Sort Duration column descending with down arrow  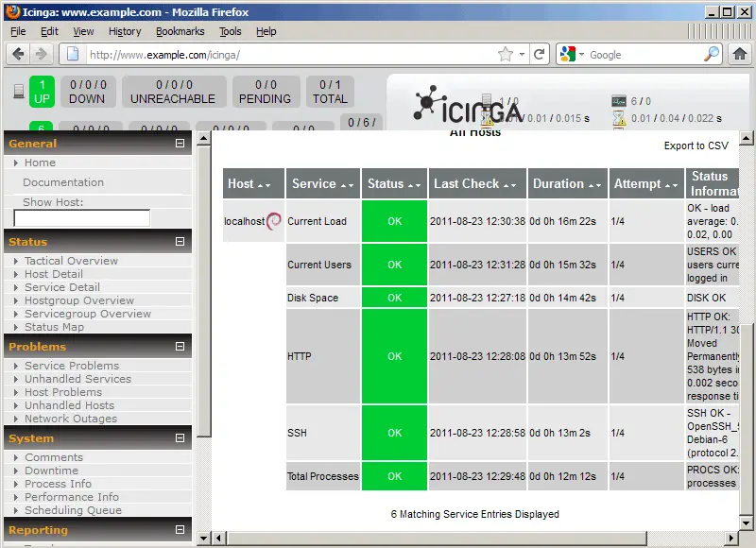pos(598,185)
